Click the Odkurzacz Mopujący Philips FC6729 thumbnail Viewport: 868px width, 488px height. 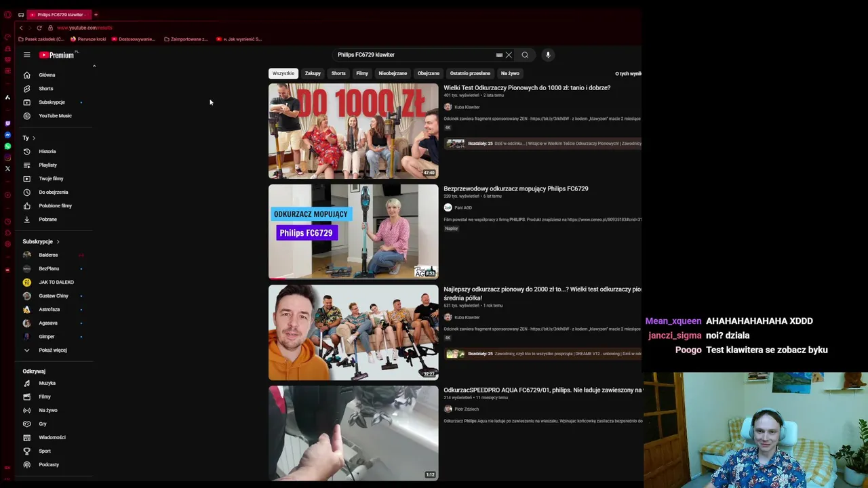pos(353,232)
